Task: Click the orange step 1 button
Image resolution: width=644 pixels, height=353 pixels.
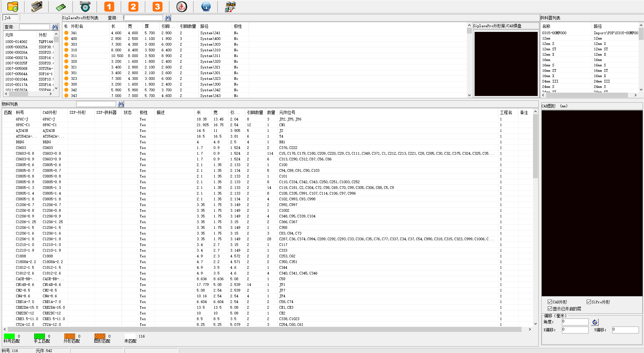Action: tap(109, 7)
